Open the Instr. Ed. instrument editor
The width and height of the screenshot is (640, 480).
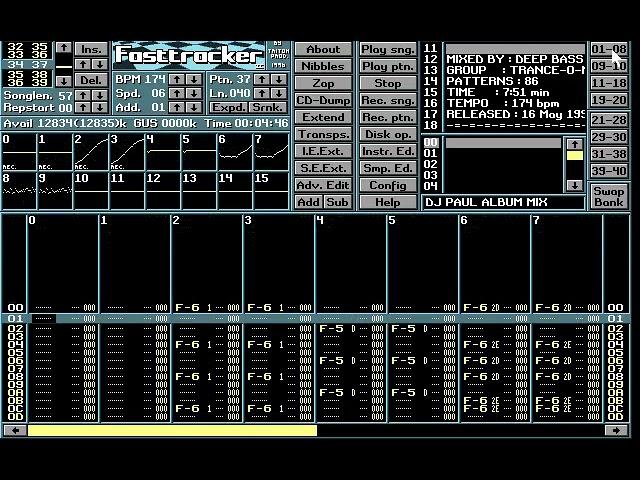[x=388, y=151]
